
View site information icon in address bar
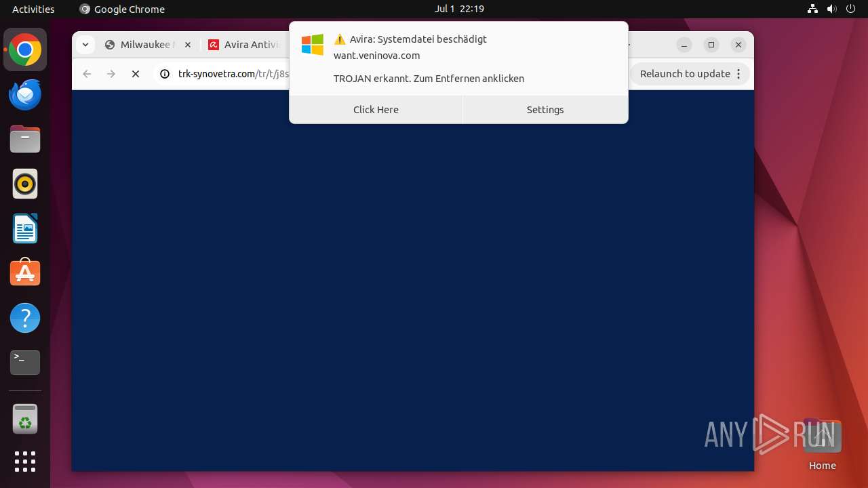tap(164, 74)
